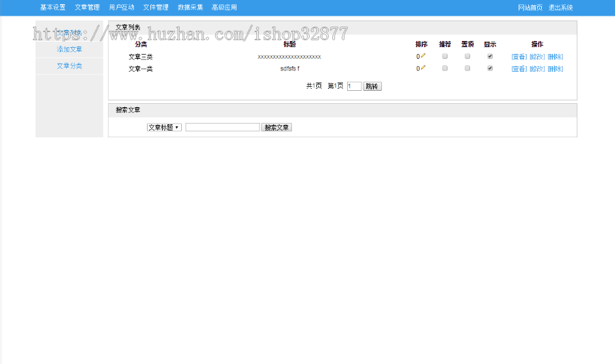Image resolution: width=615 pixels, height=364 pixels.
Task: Click the pencil edit icon in 文章三类 row
Action: pyautogui.click(x=423, y=55)
